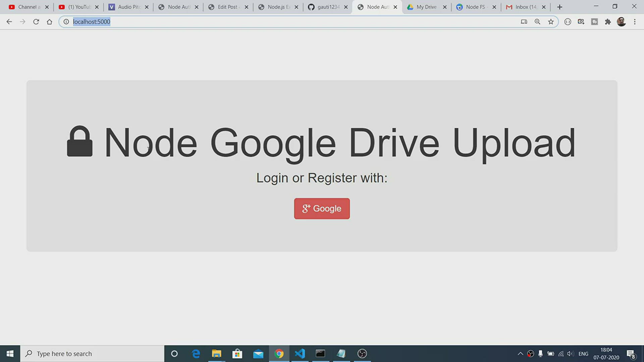Open the notifications action center
This screenshot has height=362, width=644.
click(x=631, y=354)
